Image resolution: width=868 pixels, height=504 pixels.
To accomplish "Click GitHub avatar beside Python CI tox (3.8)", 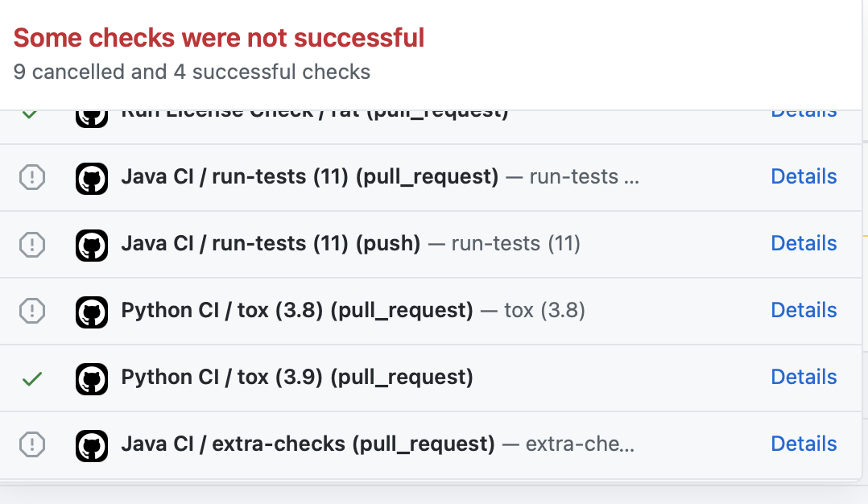I will pyautogui.click(x=92, y=312).
